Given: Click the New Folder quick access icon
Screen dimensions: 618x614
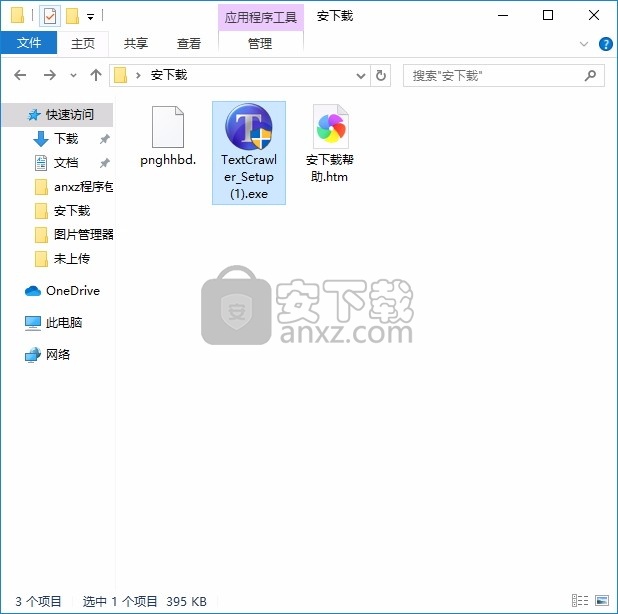Looking at the screenshot, I should 73,16.
